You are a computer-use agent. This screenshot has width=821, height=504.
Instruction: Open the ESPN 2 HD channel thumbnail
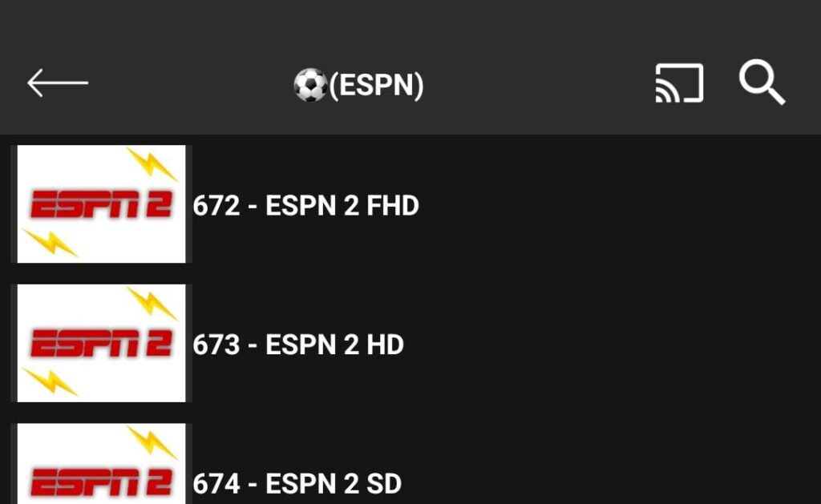click(101, 343)
